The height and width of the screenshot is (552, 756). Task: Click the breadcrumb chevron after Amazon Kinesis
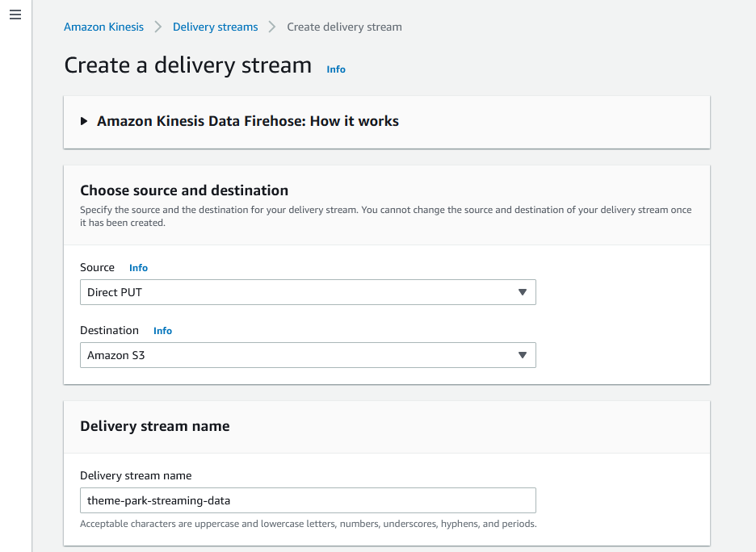tap(158, 27)
